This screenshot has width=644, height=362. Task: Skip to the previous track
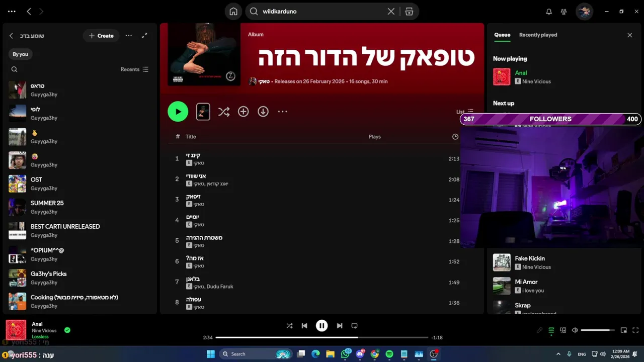(x=304, y=326)
